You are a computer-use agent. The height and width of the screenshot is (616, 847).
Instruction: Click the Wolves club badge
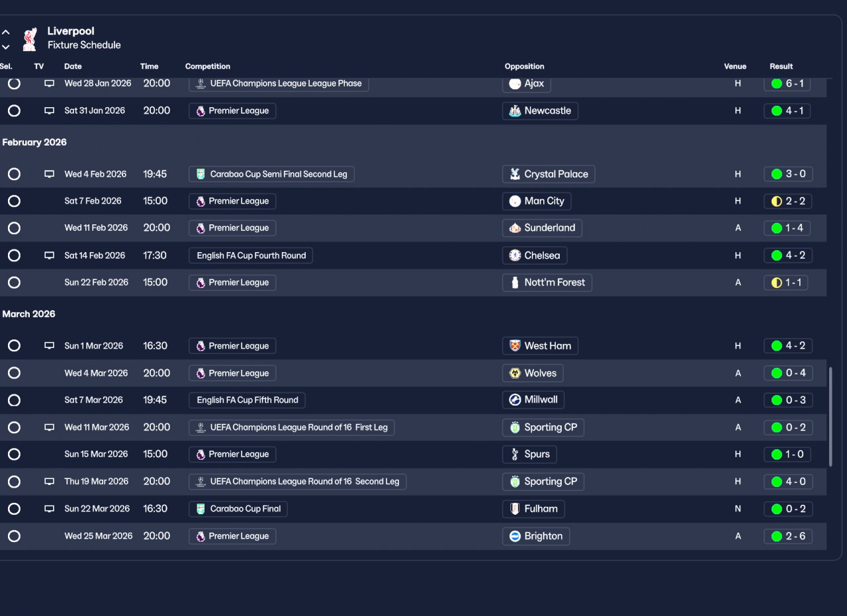(515, 373)
